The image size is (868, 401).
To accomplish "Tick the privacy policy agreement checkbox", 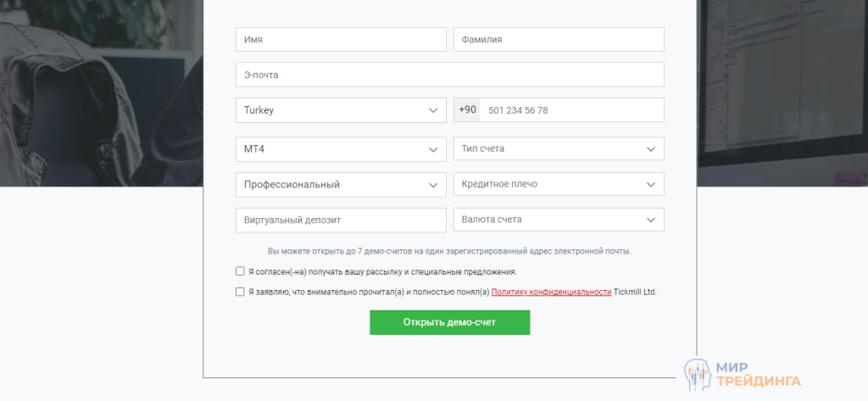I will pyautogui.click(x=240, y=292).
